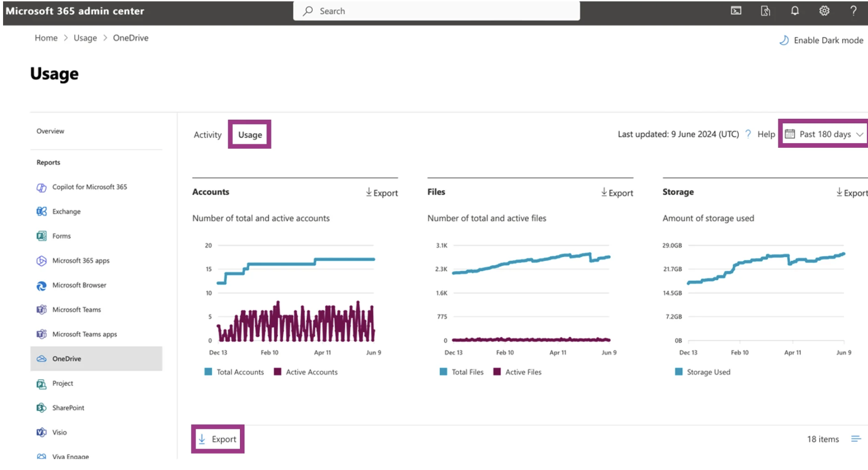Export the Storage chart data
Screen dimensions: 868x470
[x=852, y=193]
